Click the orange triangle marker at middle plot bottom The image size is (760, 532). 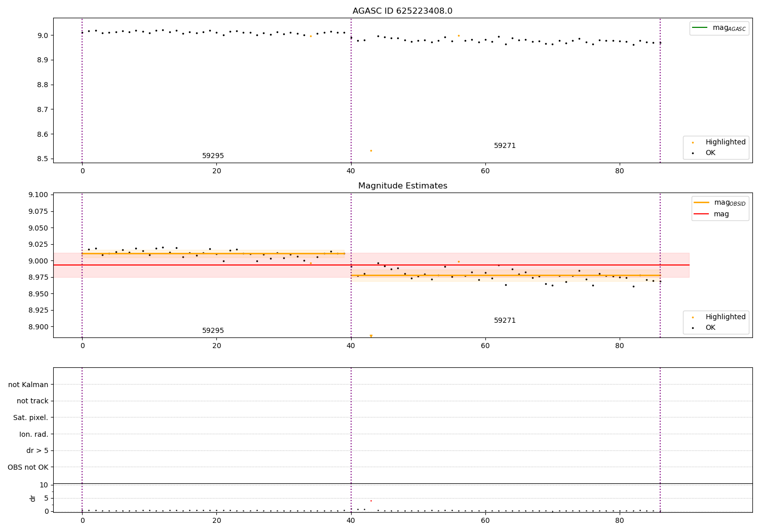(x=371, y=336)
